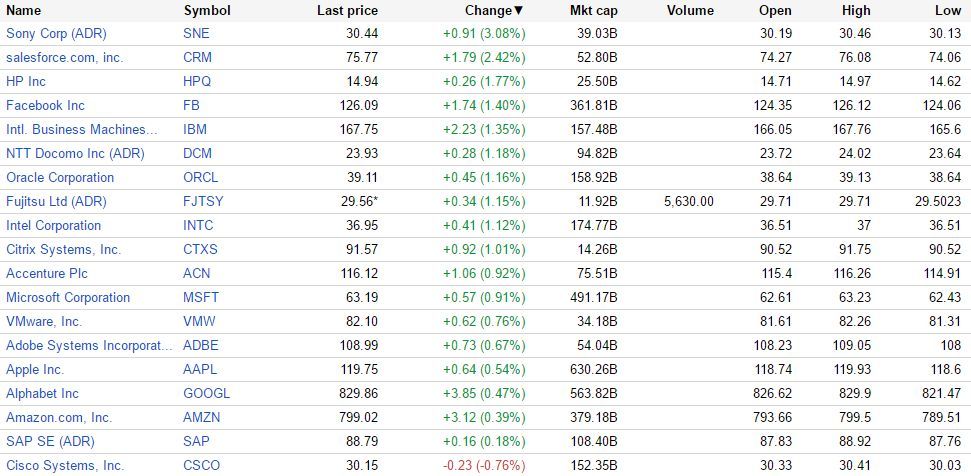Click the AMZN ticker symbol
The width and height of the screenshot is (971, 476).
point(202,417)
